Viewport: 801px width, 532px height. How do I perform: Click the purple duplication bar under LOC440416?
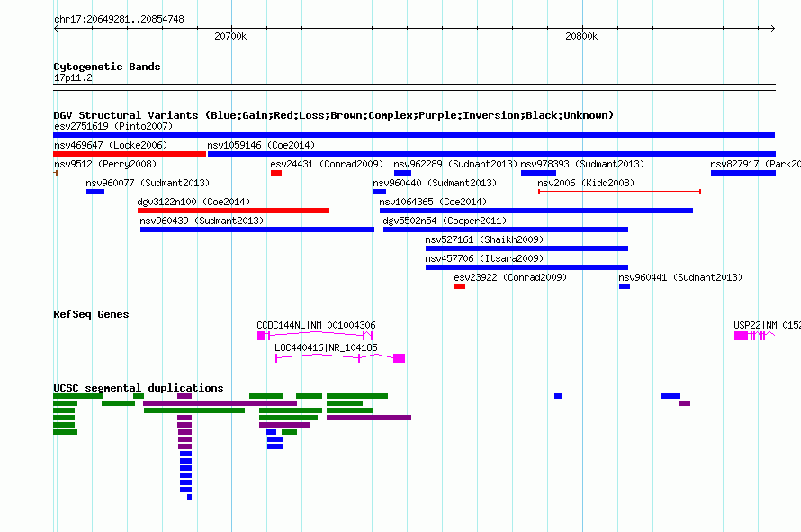[x=369, y=418]
